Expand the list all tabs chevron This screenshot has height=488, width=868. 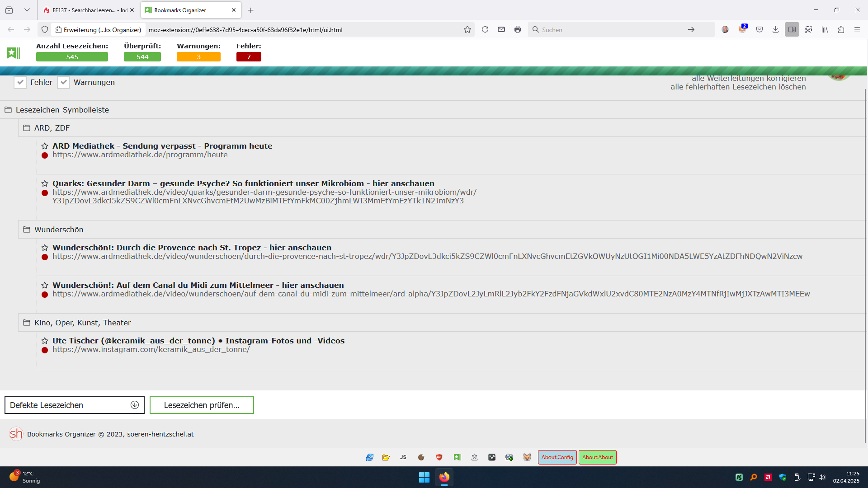[x=27, y=10]
